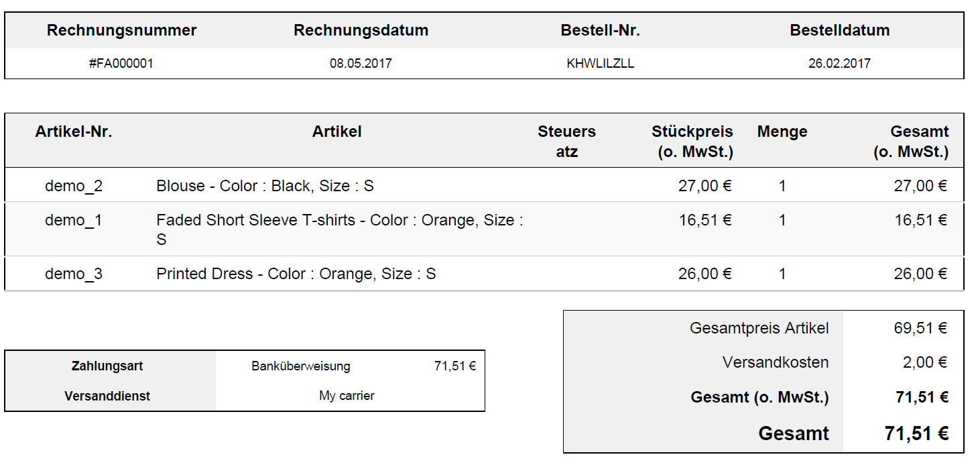Select the Banküberweisung payment method text
The height and width of the screenshot is (471, 980).
[x=301, y=366]
